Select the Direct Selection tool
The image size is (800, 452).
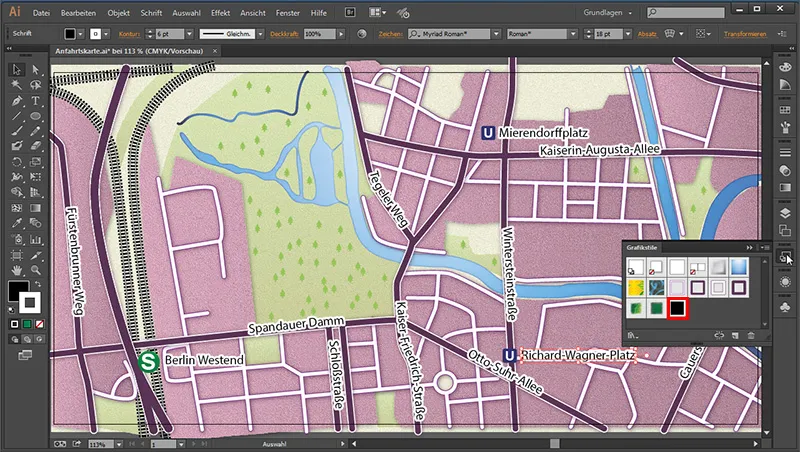click(x=35, y=69)
